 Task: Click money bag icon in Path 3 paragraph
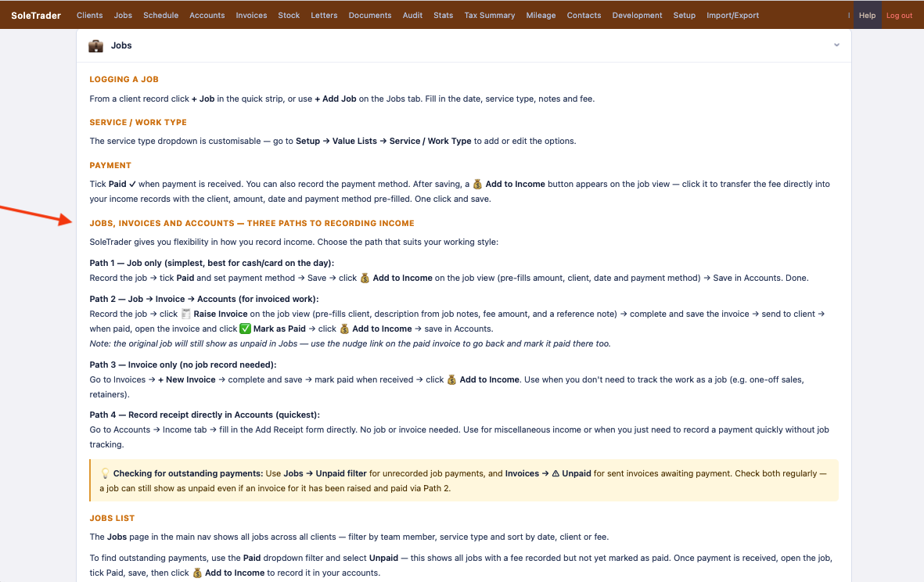451,380
